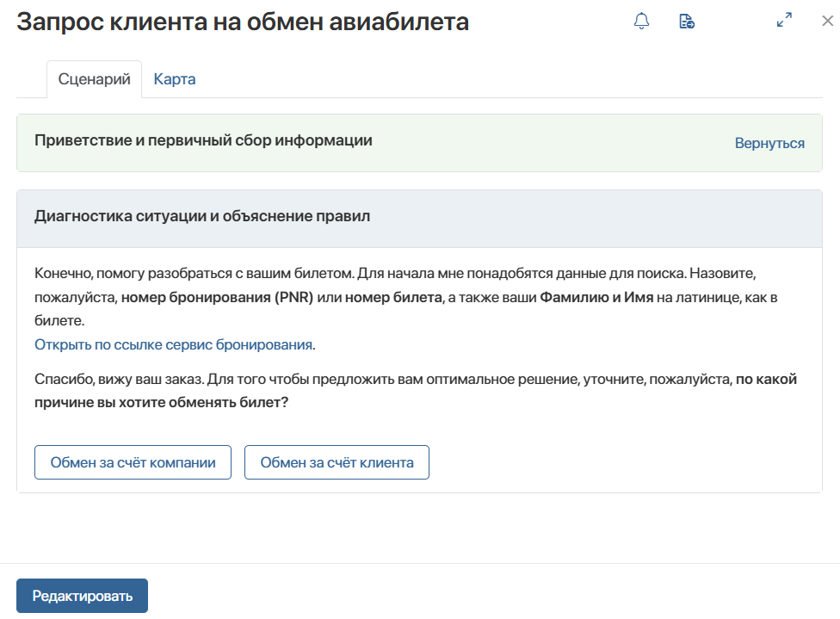The image size is (840, 619).
Task: Close the airline ticket exchange request window
Action: click(826, 22)
